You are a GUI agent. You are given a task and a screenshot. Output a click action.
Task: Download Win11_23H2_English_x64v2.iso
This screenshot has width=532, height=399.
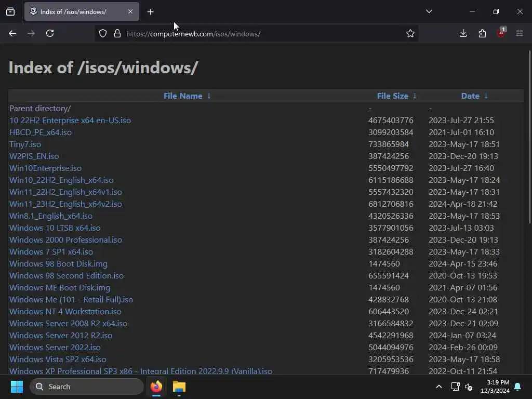(65, 204)
